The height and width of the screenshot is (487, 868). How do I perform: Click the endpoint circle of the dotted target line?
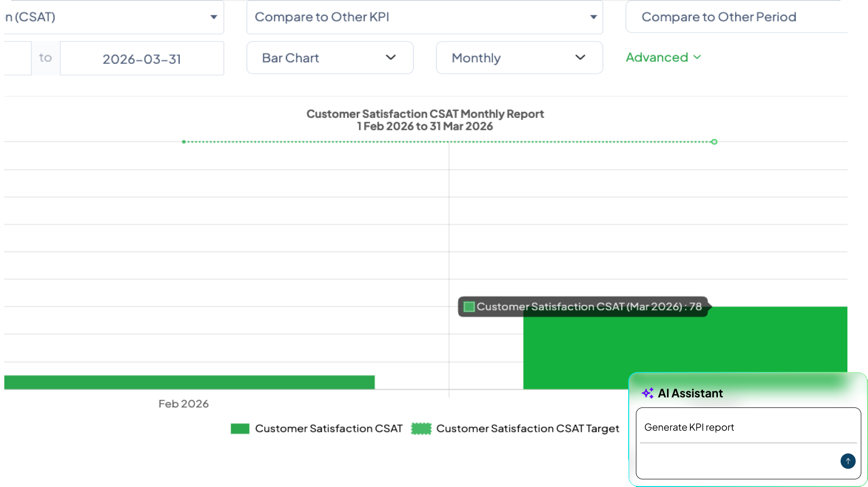point(714,141)
